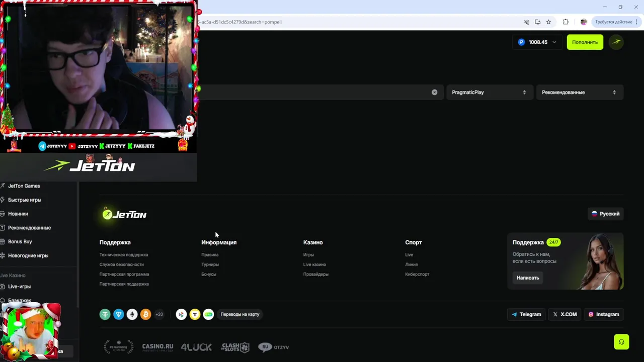This screenshot has height=362, width=644.
Task: Click the JetTon footer logo
Action: (x=124, y=214)
